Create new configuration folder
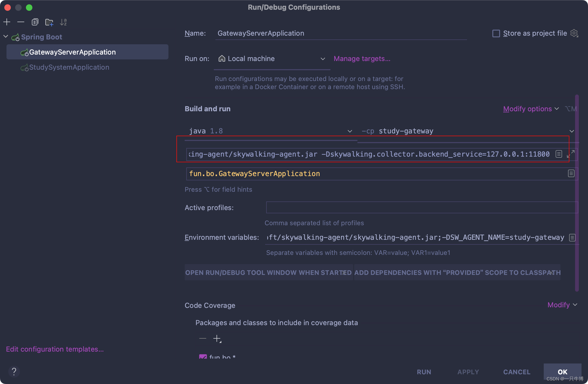Image resolution: width=588 pixels, height=384 pixels. (x=49, y=22)
